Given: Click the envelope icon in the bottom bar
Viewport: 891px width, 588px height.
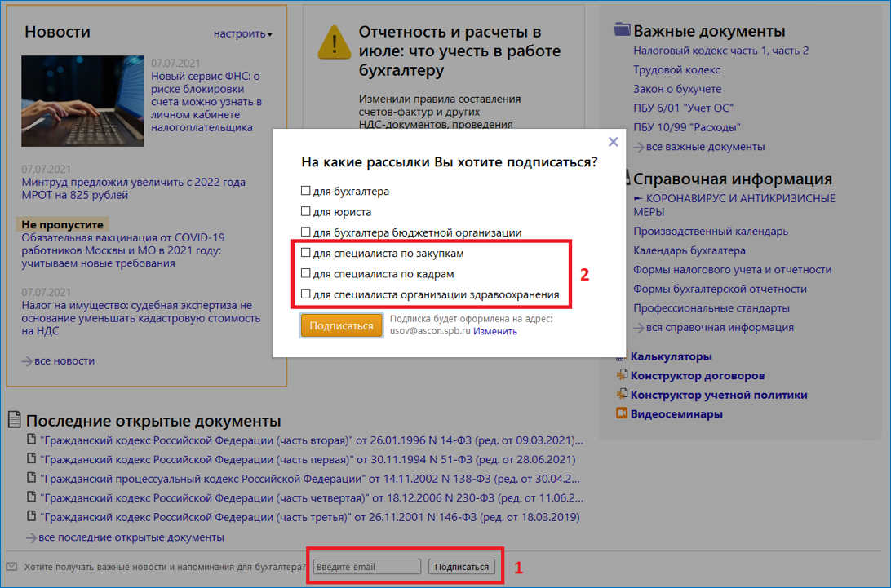Looking at the screenshot, I should (x=11, y=567).
